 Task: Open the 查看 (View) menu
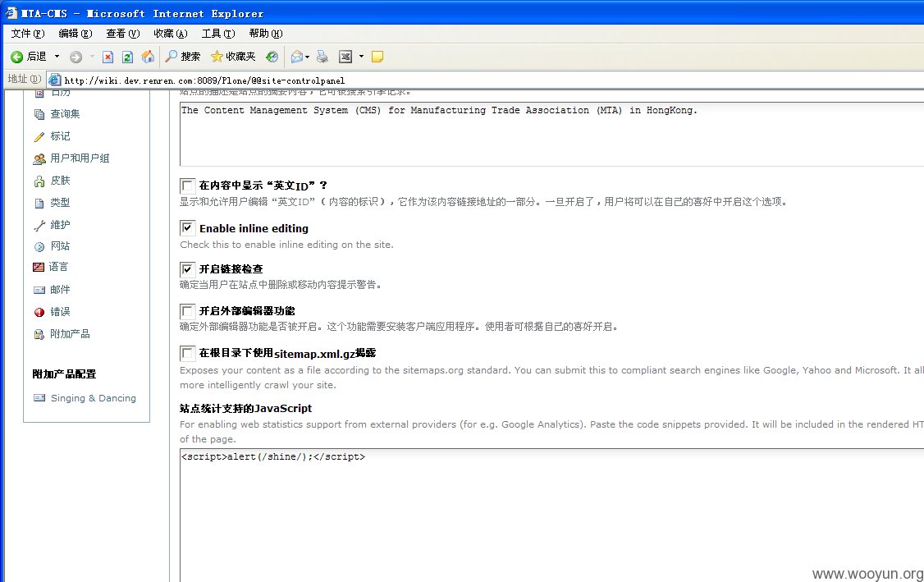pos(122,34)
